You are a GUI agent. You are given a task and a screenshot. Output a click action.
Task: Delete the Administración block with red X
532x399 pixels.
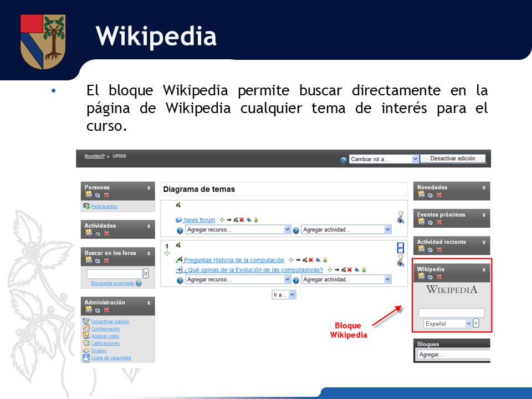[x=106, y=310]
